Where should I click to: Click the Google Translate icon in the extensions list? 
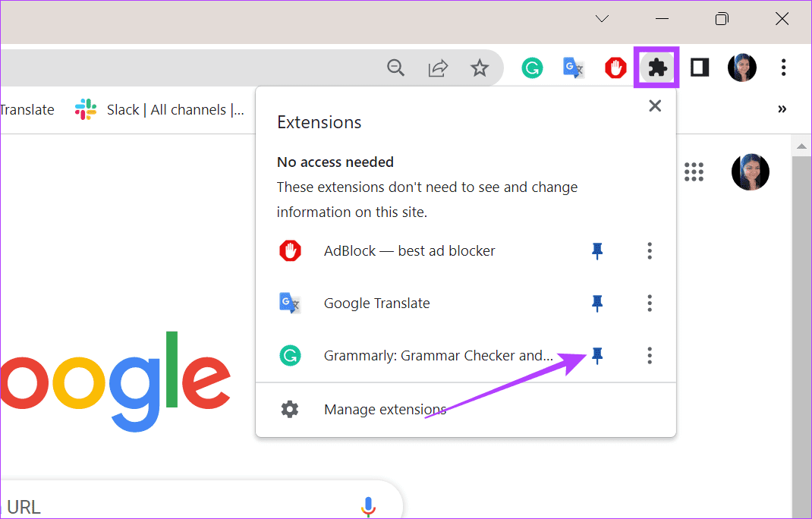(290, 303)
